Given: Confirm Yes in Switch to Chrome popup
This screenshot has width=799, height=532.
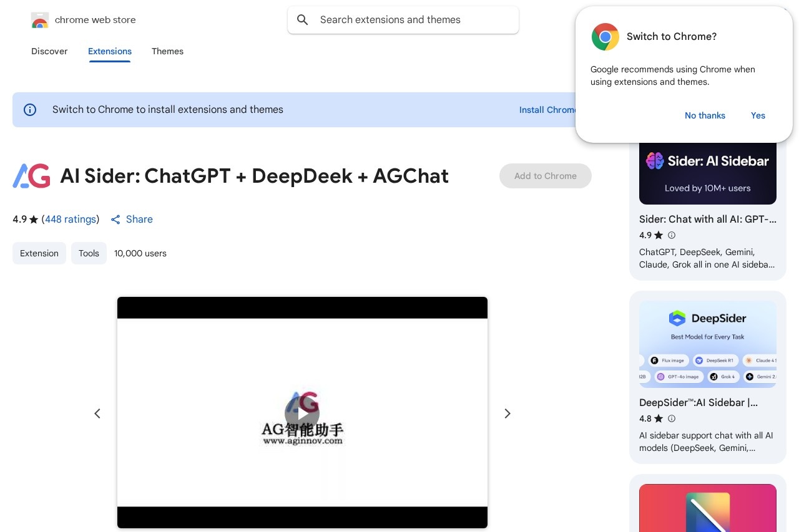Looking at the screenshot, I should tap(758, 115).
